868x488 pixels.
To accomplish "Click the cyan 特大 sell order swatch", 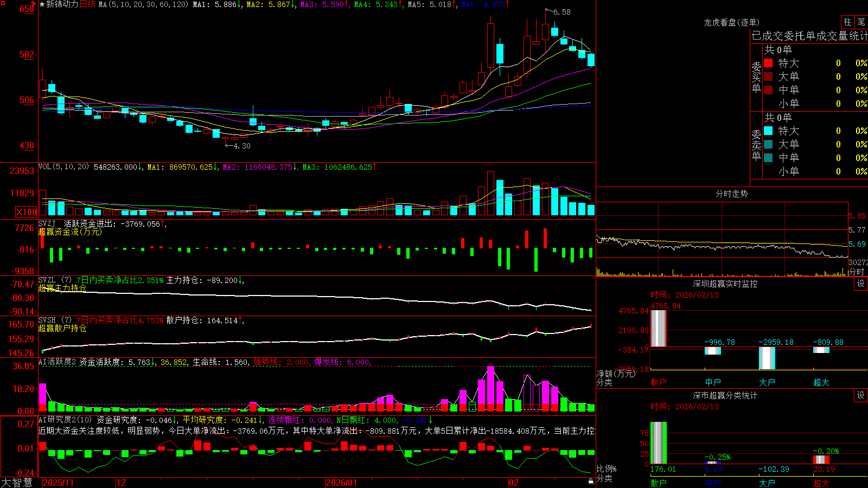I will pyautogui.click(x=768, y=131).
